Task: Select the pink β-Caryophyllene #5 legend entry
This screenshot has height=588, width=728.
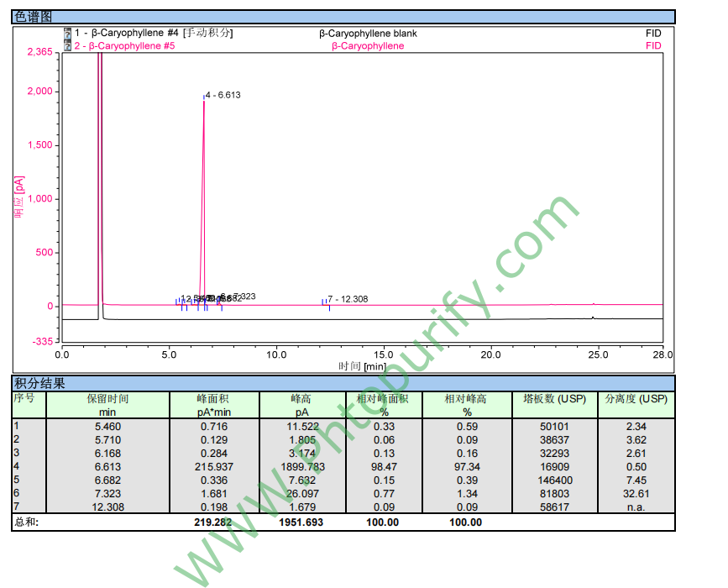Action: click(124, 45)
